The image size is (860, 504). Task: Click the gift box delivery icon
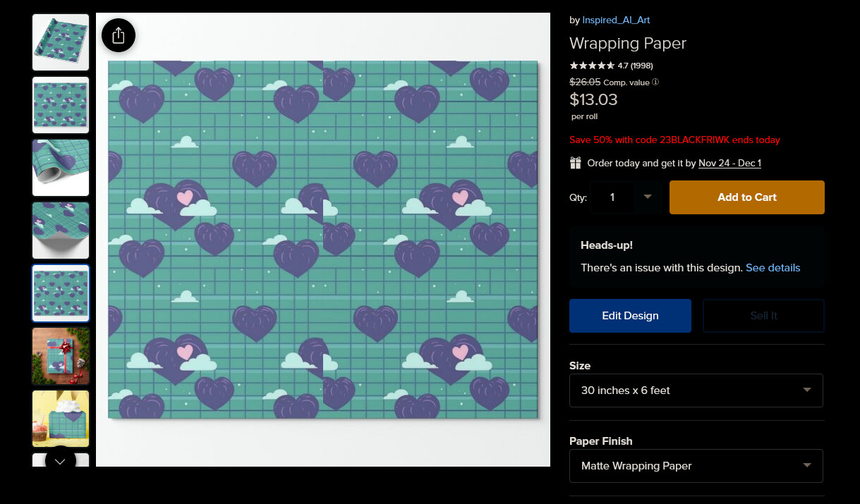coord(576,163)
